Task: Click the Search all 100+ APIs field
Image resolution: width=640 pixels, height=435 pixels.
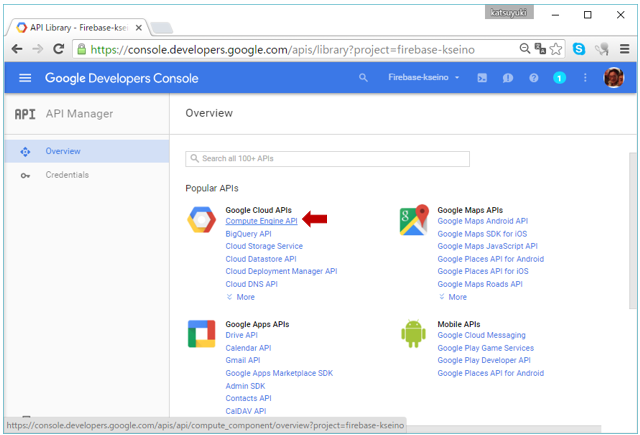Action: [327, 159]
